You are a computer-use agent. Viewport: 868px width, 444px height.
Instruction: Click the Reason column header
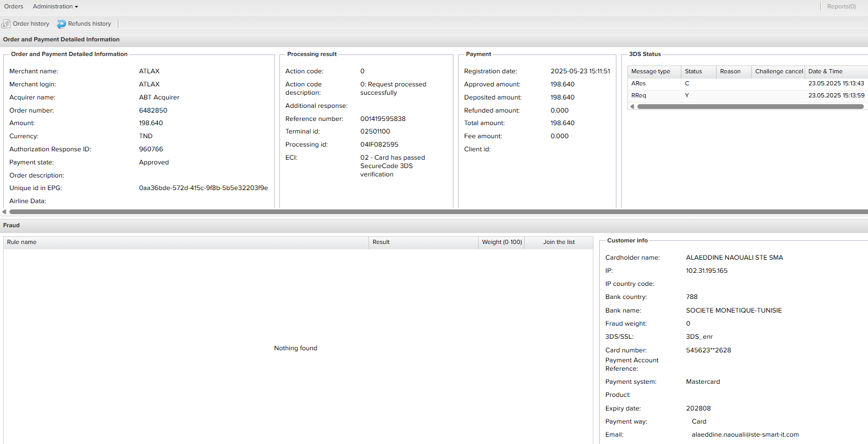[x=730, y=72]
